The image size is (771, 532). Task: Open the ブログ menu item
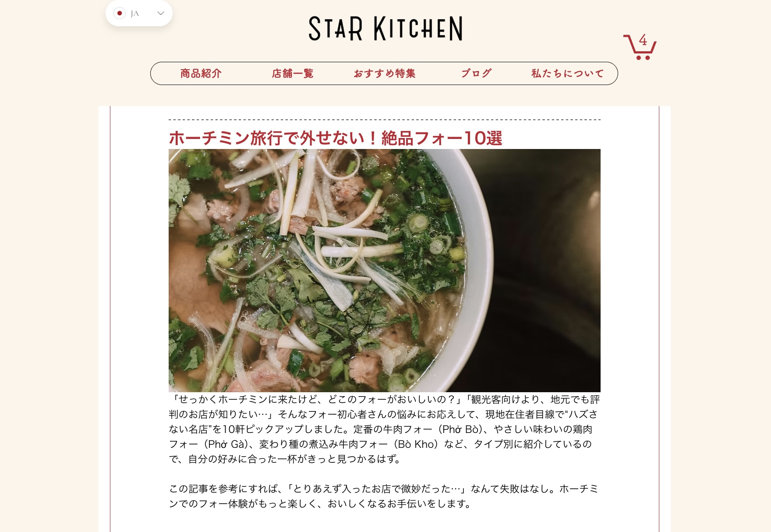tap(476, 73)
